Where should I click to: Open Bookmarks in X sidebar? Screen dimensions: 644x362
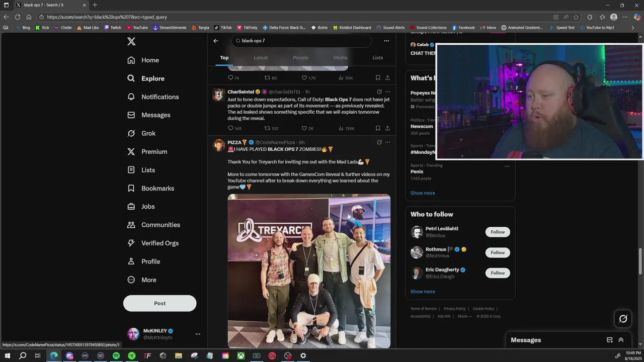click(x=151, y=188)
